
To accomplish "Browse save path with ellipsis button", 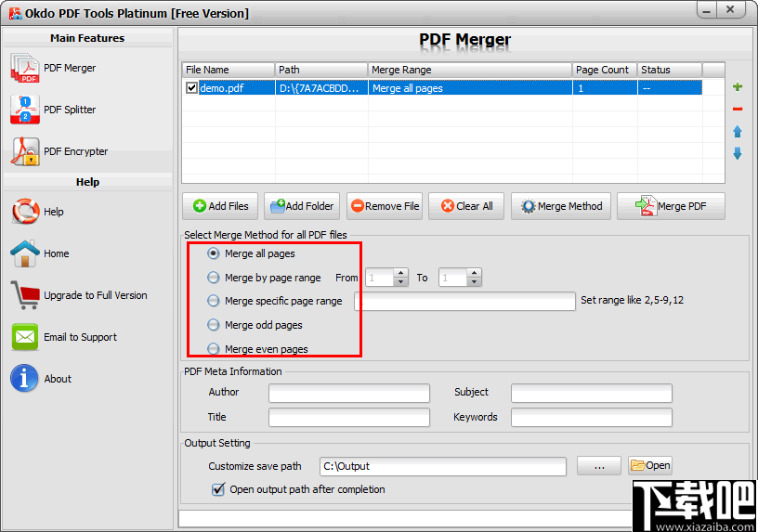I will tap(599, 466).
